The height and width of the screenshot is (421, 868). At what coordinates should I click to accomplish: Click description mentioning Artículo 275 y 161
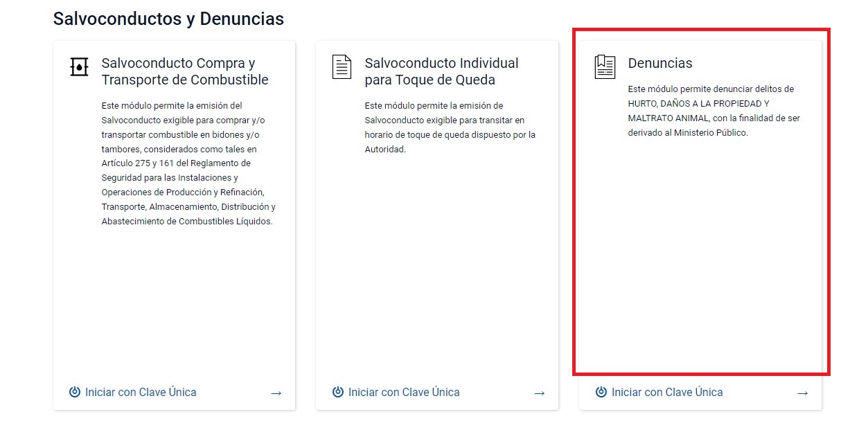coord(188,163)
